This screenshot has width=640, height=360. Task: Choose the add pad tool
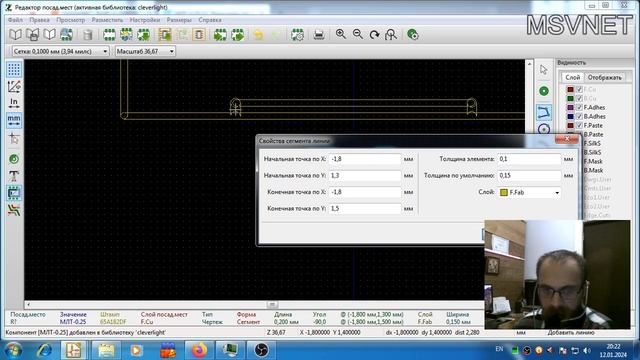(543, 91)
